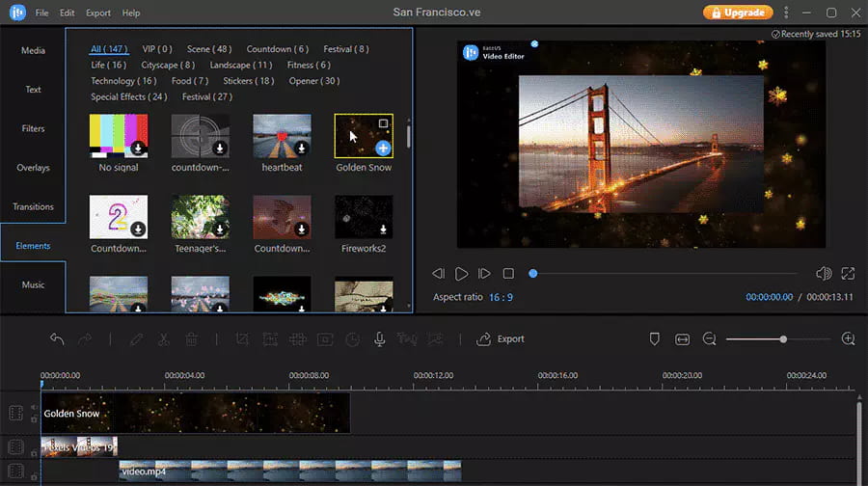Open the aspect ratio 16 : 9 selector

click(x=501, y=297)
